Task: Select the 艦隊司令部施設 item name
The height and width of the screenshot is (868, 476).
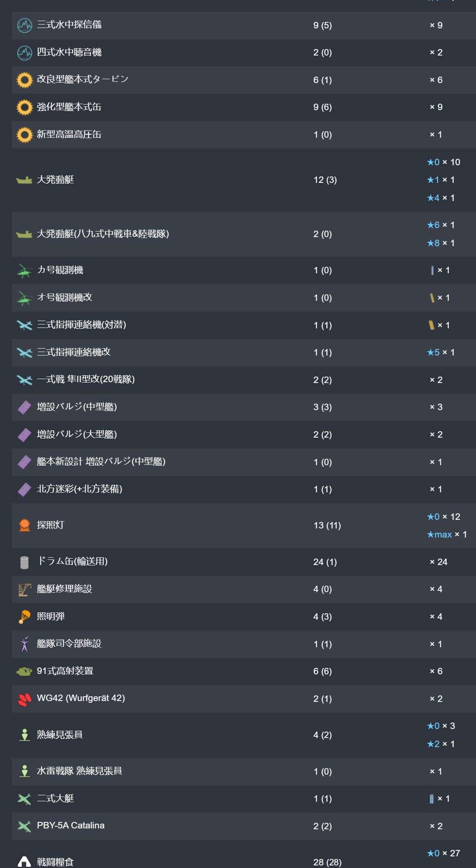Action: point(69,643)
